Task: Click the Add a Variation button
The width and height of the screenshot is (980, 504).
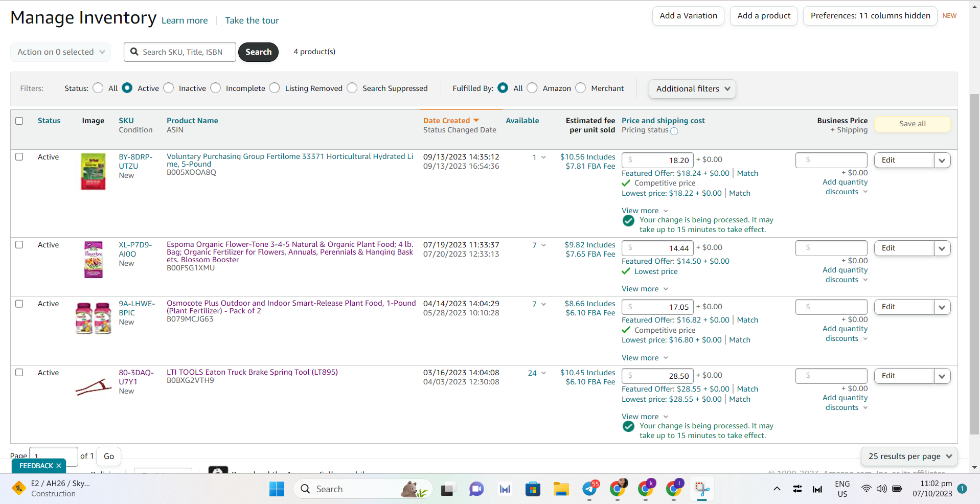Action: point(688,16)
